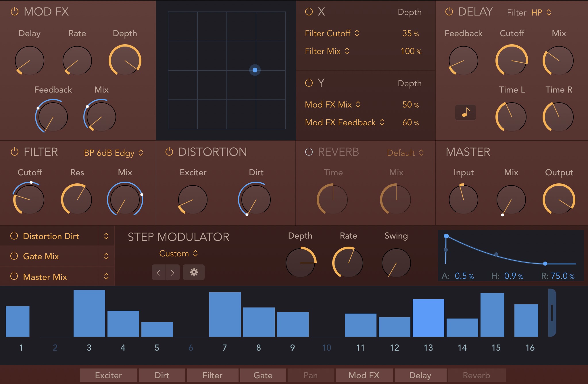The image size is (588, 384).
Task: Enable the REVERB section power button
Action: point(309,152)
